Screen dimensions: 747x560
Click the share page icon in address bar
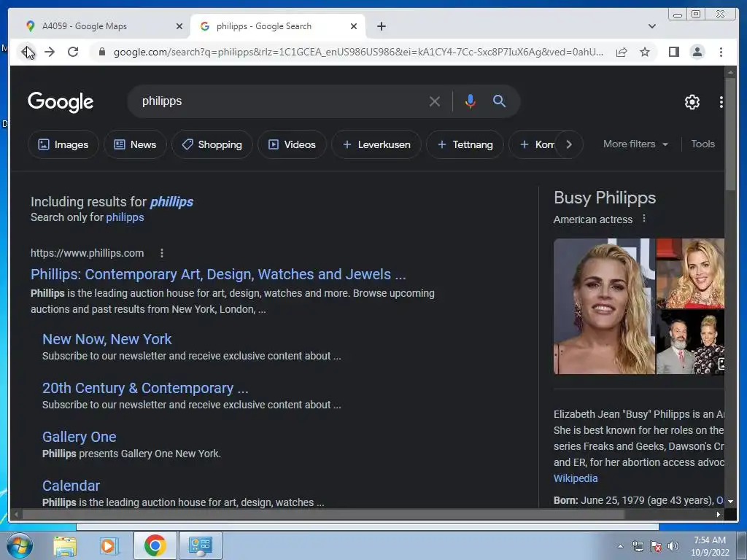tap(622, 52)
